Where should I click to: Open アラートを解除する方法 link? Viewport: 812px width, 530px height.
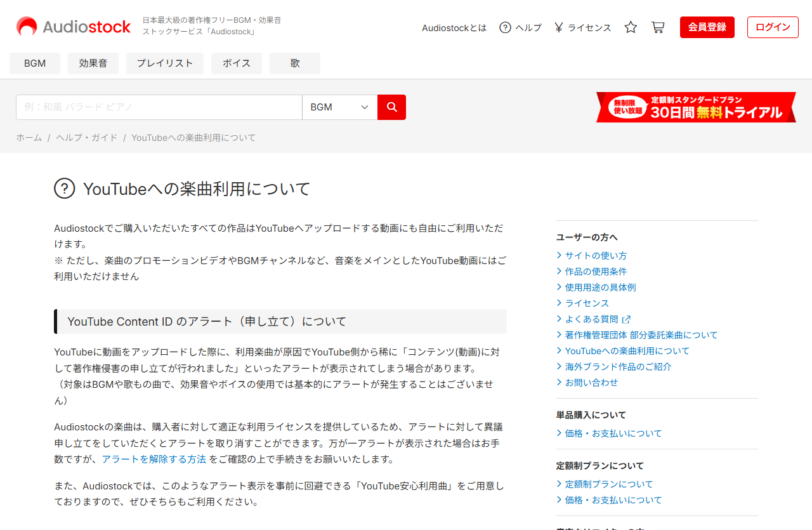coord(154,459)
